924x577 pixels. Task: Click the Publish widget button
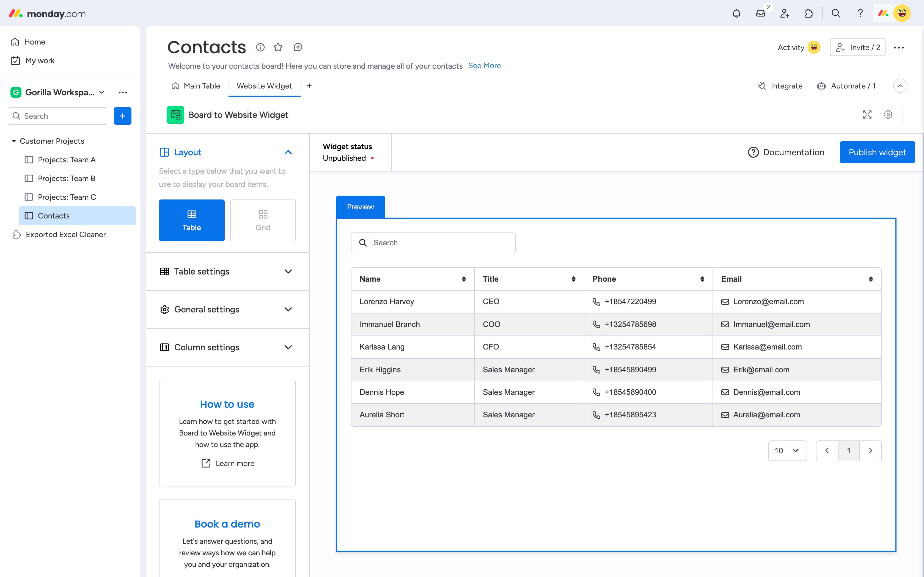[877, 152]
